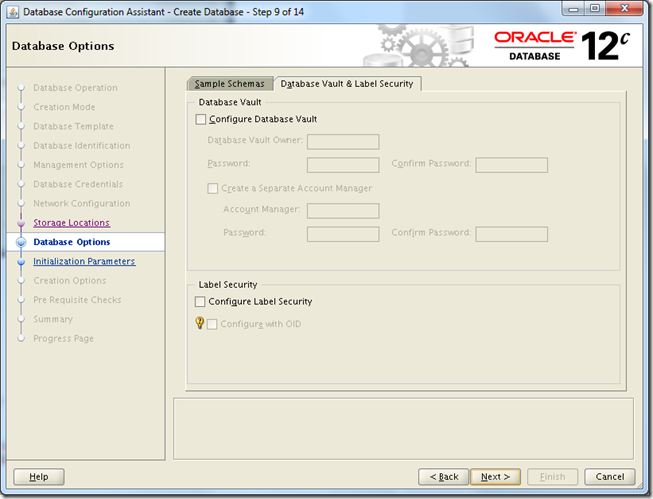Click the Finish button
This screenshot has height=499, width=653.
pos(552,477)
